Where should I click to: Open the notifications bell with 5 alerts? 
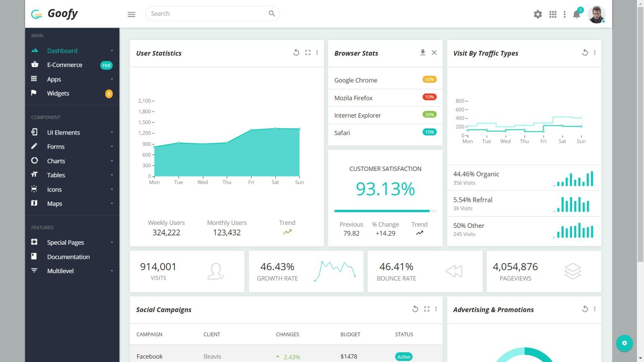(576, 14)
